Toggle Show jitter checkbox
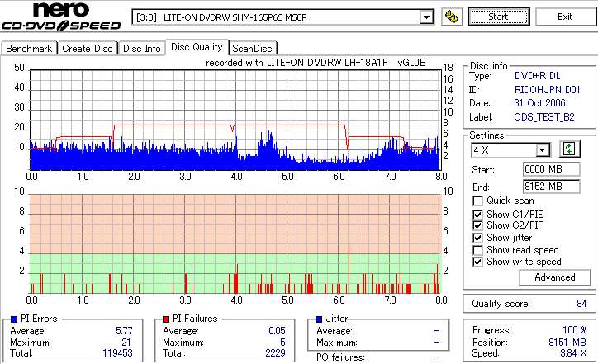The image size is (598, 364). click(477, 239)
